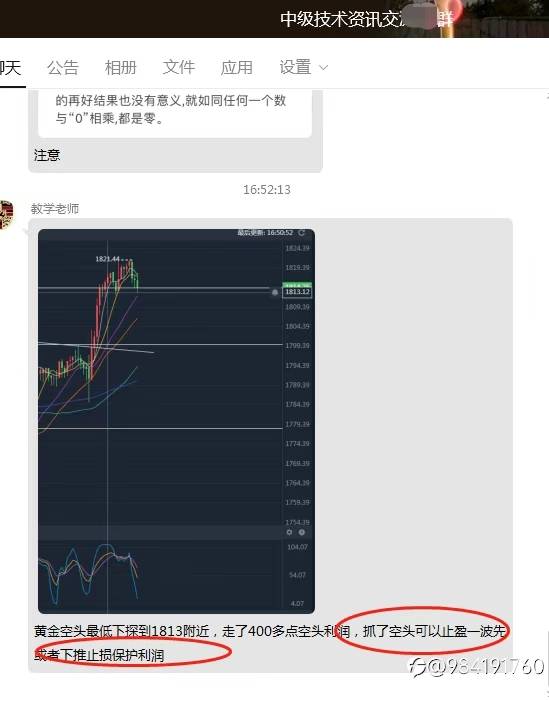Click the rightmost round icon above the indicator panel
The image size is (549, 701).
[302, 532]
